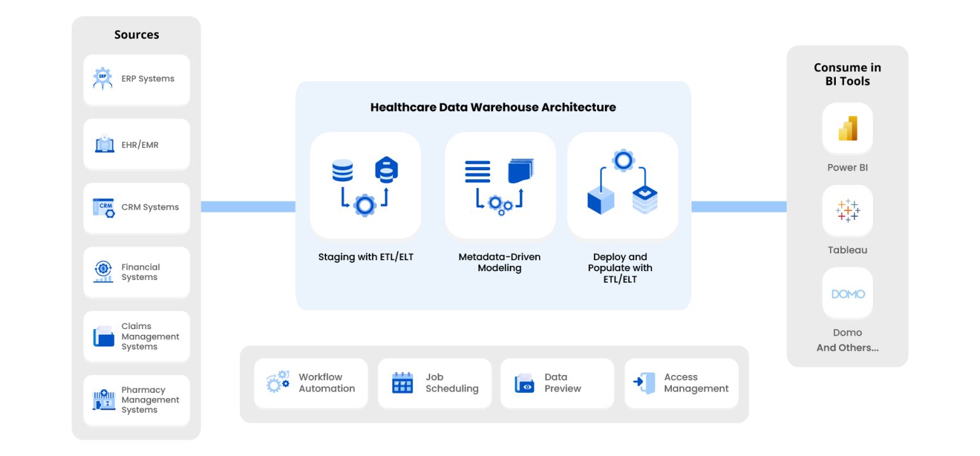The width and height of the screenshot is (980, 456).
Task: Click the Sources panel title
Action: [137, 35]
